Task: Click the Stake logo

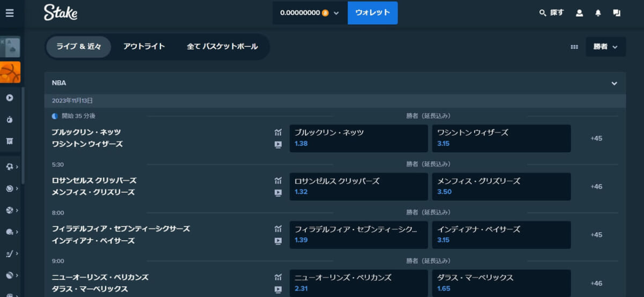Action: (x=61, y=12)
